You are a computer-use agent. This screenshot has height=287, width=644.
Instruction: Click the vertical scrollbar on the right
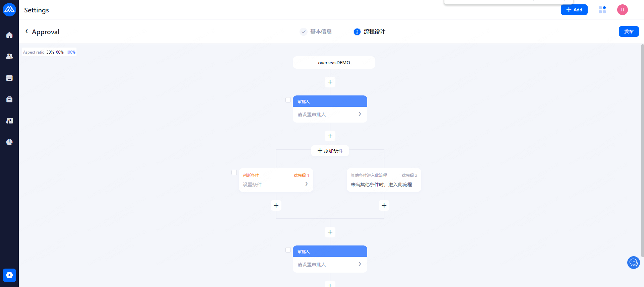[x=642, y=151]
